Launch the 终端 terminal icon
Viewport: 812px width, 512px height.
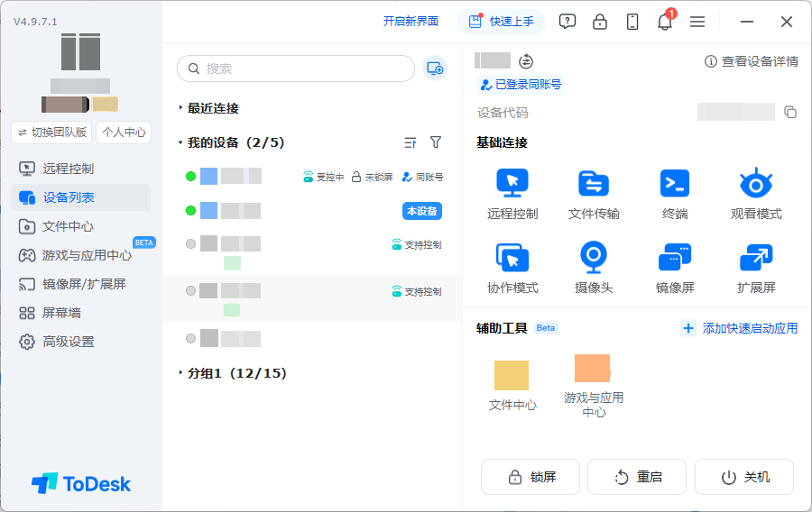[x=674, y=183]
